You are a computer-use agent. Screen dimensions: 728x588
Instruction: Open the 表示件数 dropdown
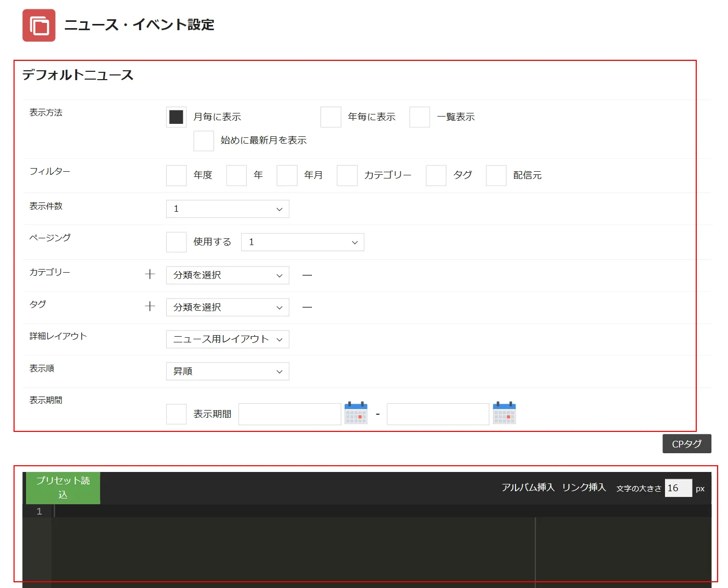[x=228, y=209]
